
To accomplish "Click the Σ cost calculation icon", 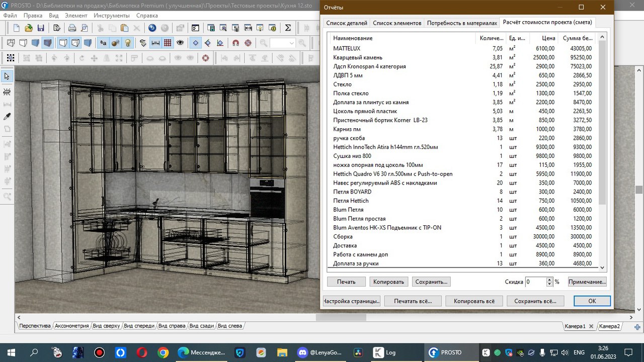I will [x=287, y=28].
